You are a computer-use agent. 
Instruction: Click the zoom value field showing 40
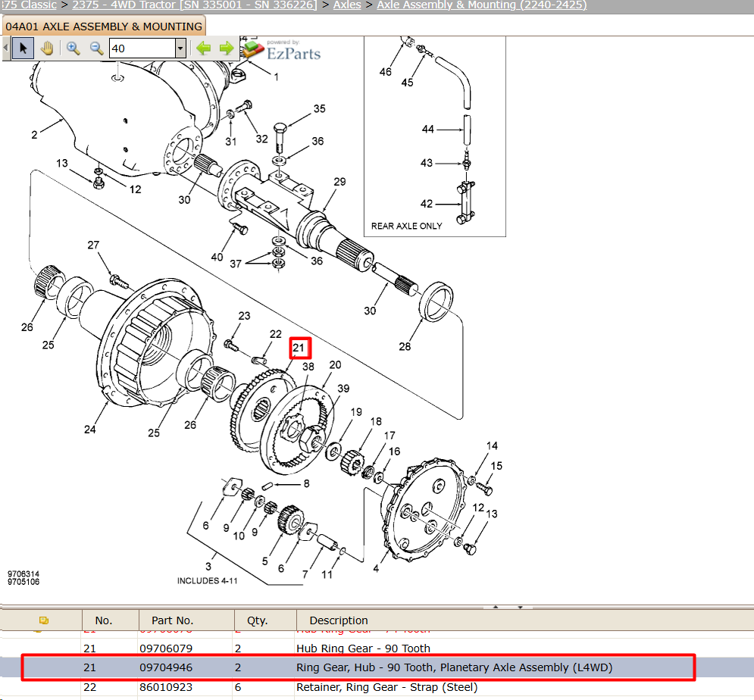(x=142, y=48)
